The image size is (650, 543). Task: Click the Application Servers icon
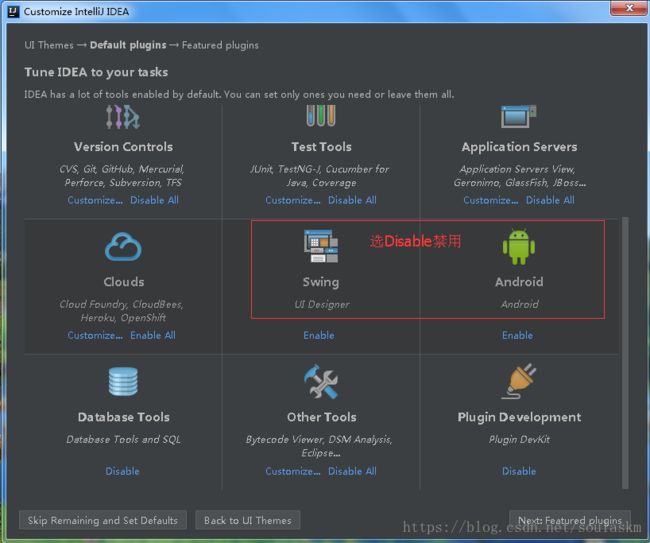pos(519,117)
